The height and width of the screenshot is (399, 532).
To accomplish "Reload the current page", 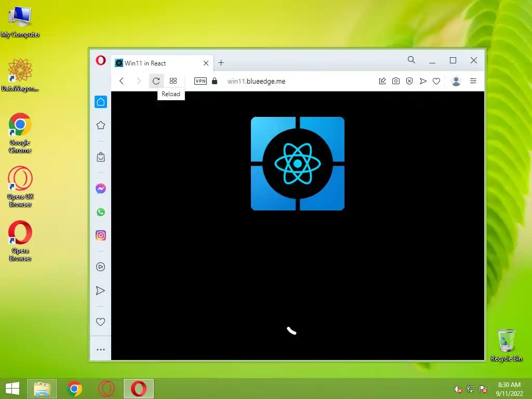I will coord(156,81).
